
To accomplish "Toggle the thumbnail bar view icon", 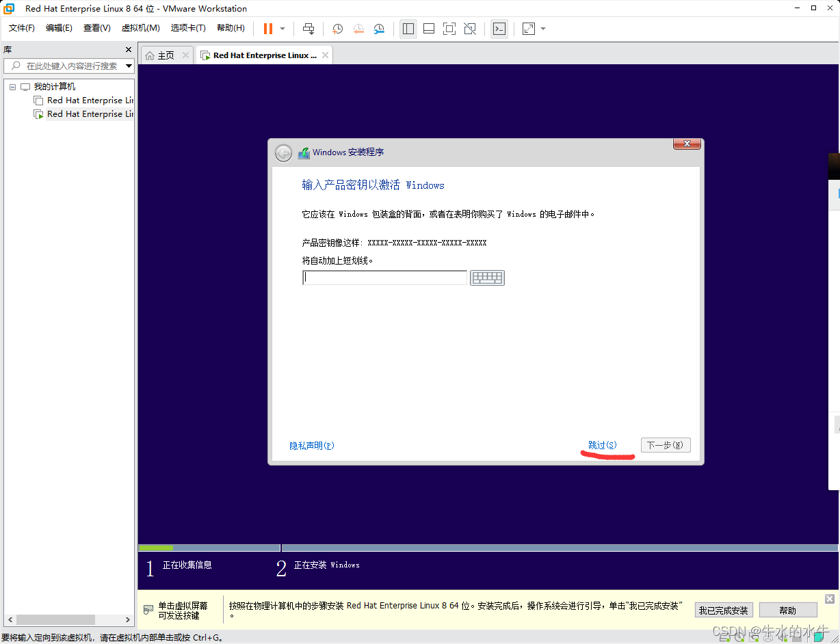I will (x=429, y=29).
